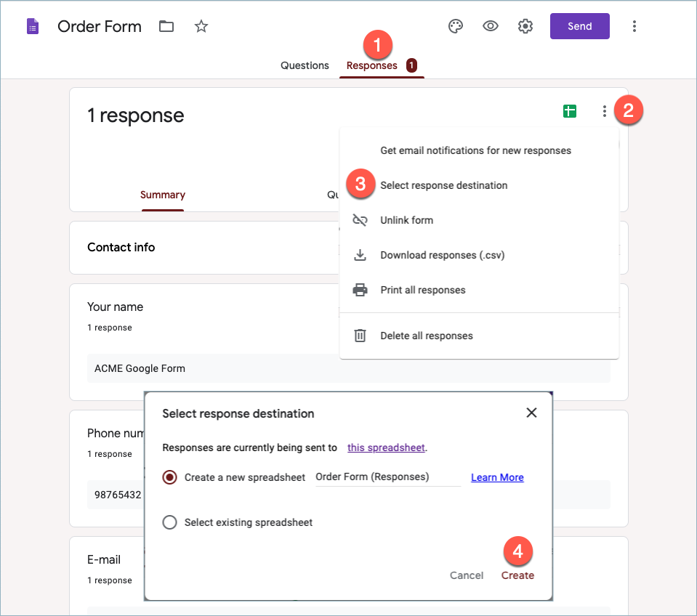
Task: Click the Send button
Action: pos(580,26)
